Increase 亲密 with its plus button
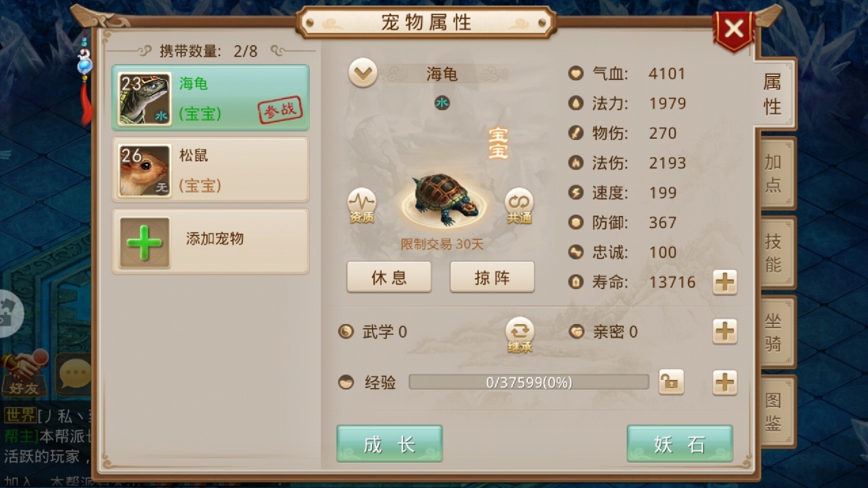Image resolution: width=868 pixels, height=488 pixels. tap(725, 331)
